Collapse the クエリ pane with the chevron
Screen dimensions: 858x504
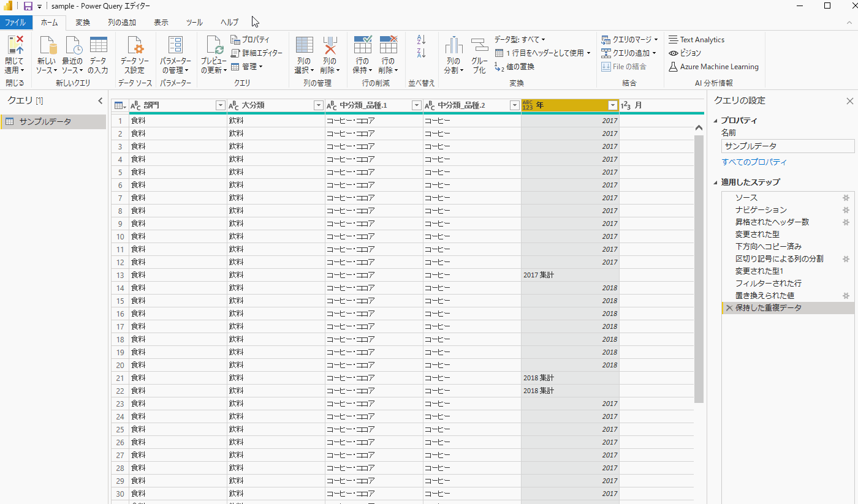(x=101, y=100)
